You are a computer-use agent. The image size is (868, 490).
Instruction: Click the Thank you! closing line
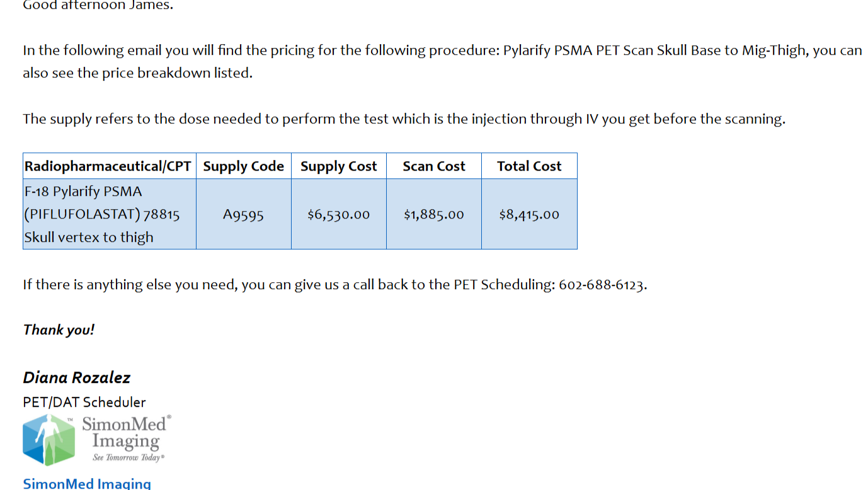coord(59,330)
